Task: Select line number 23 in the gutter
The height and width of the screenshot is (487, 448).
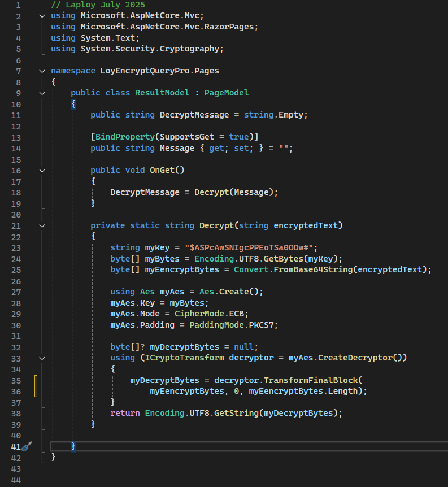Action: point(15,247)
